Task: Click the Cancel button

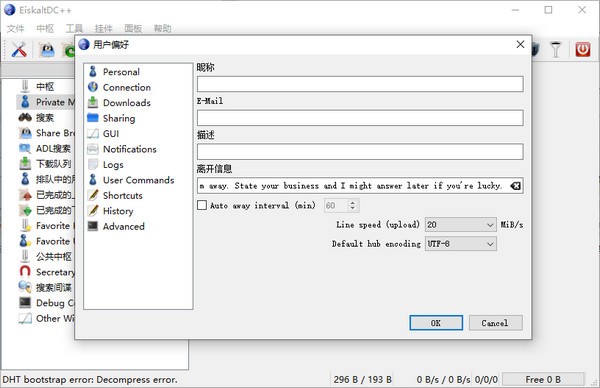Action: click(x=495, y=323)
